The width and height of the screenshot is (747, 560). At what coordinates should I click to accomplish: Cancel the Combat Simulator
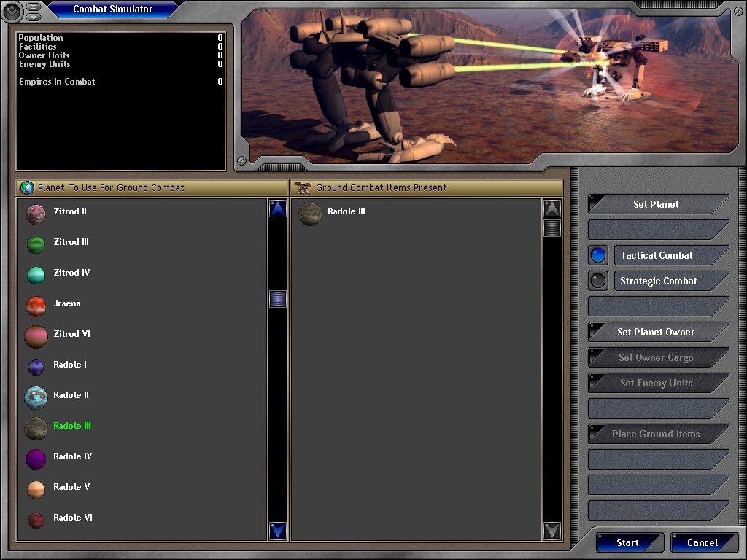point(703,542)
